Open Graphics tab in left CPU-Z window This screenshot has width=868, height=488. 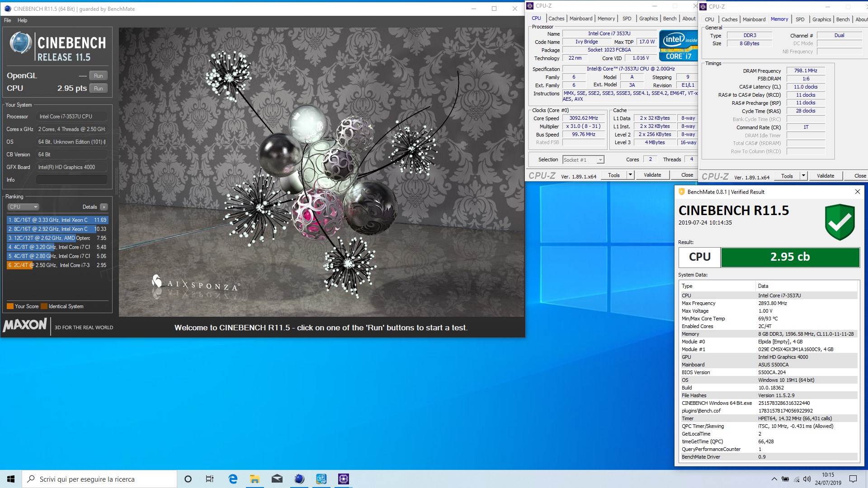click(x=648, y=19)
